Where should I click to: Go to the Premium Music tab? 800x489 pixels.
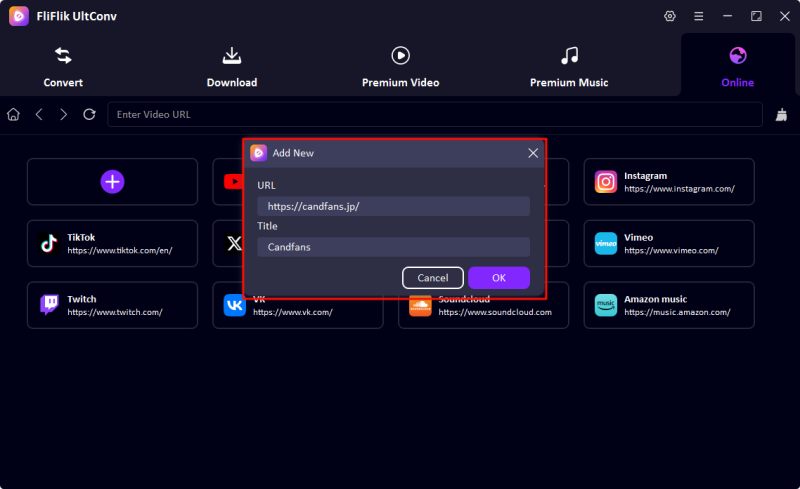[569, 67]
